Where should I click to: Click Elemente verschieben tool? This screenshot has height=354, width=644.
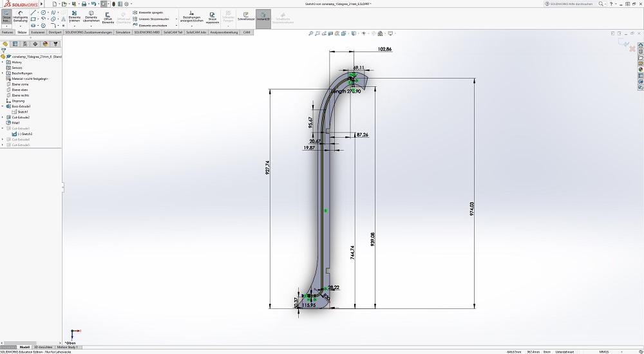(x=151, y=26)
